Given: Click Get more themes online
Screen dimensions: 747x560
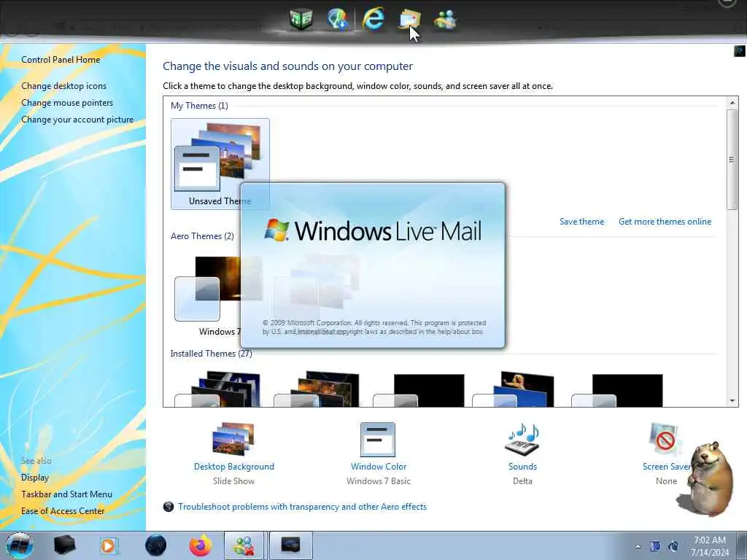Looking at the screenshot, I should coord(665,222).
